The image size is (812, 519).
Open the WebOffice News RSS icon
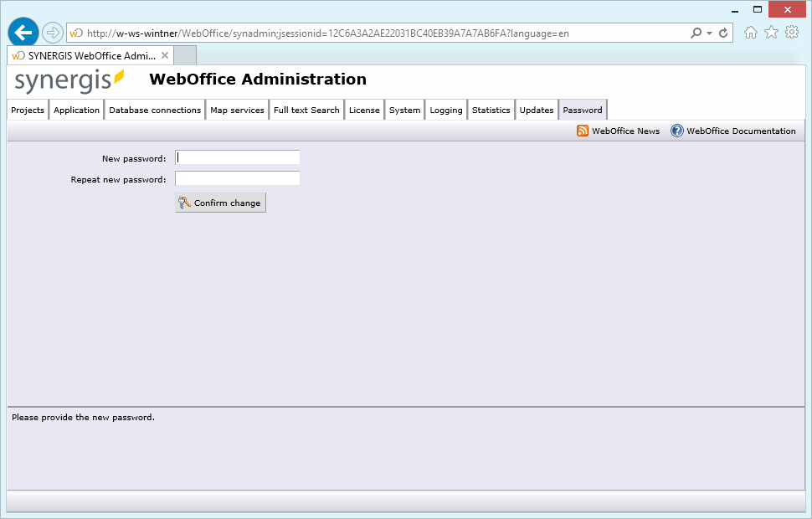click(583, 131)
